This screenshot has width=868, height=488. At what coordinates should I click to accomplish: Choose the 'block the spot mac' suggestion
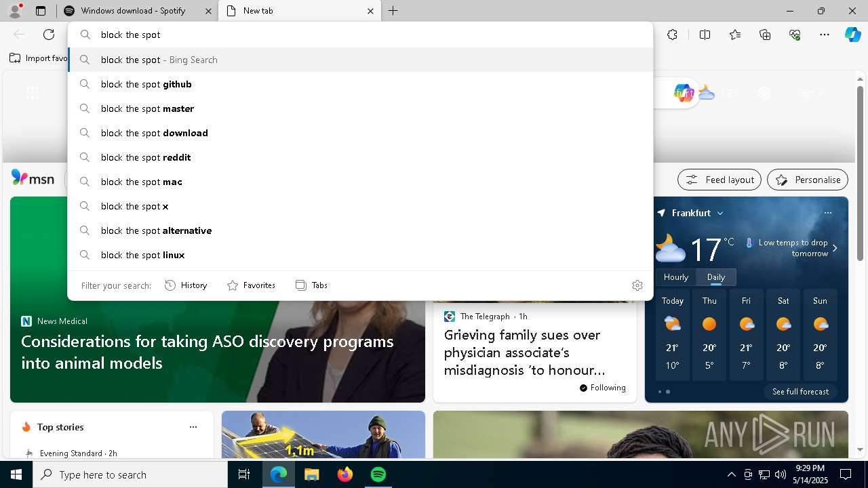(360, 182)
